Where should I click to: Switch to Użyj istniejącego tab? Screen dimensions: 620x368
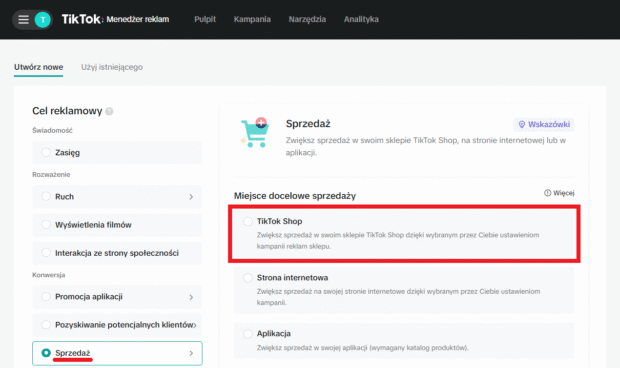112,67
